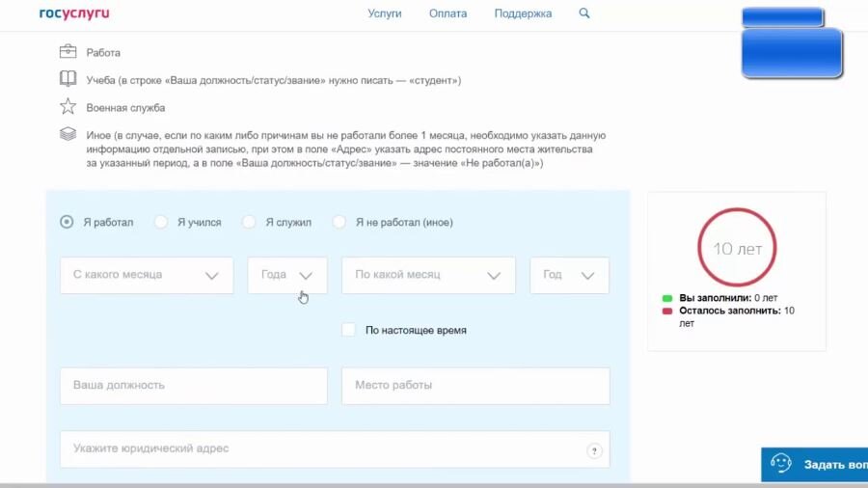Click the Вы заполнили: 0 лет text

point(728,298)
